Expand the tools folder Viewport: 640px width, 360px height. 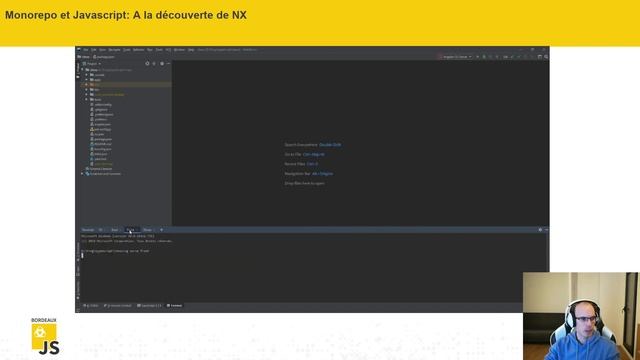(x=87, y=99)
